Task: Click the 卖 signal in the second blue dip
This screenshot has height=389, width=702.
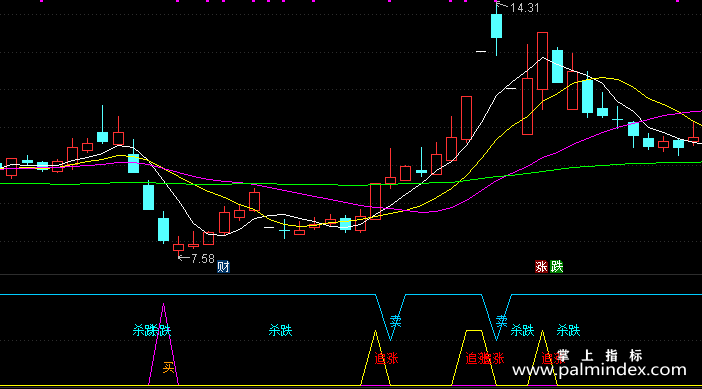Action: click(x=501, y=321)
